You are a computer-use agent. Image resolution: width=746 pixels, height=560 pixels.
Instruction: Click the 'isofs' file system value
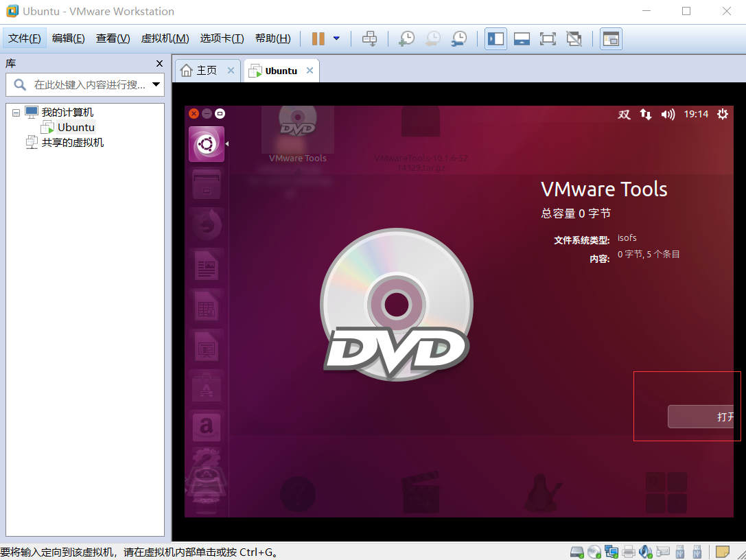627,238
